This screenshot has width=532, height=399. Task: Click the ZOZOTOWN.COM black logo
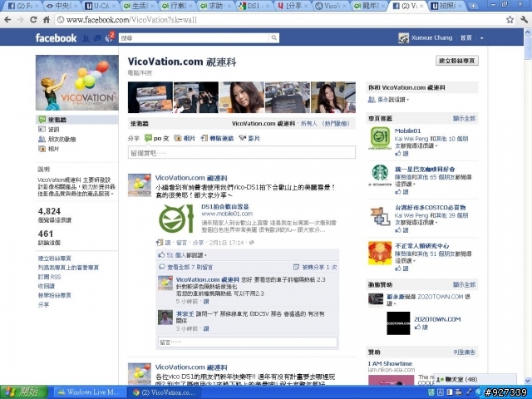pos(398,323)
